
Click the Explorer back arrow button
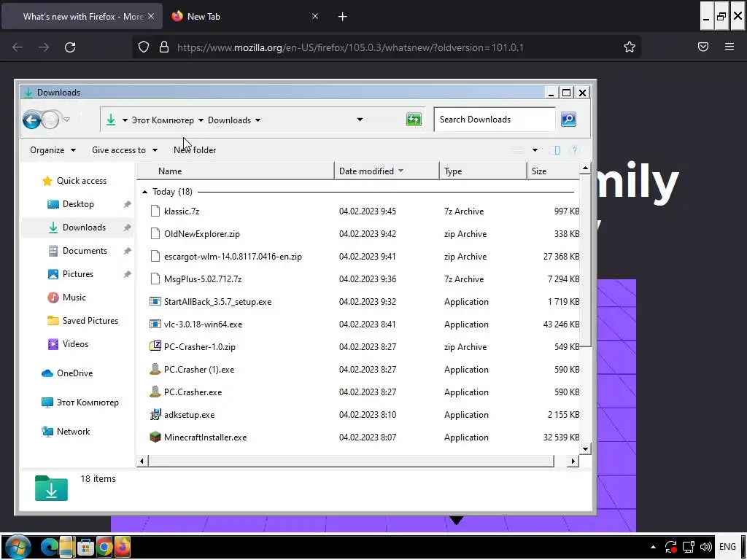[32, 120]
